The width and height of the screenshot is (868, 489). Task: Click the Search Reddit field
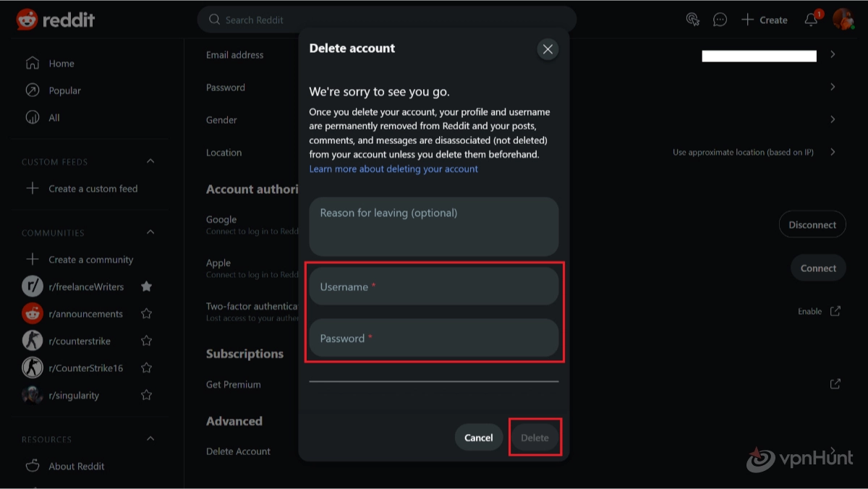[x=387, y=20]
